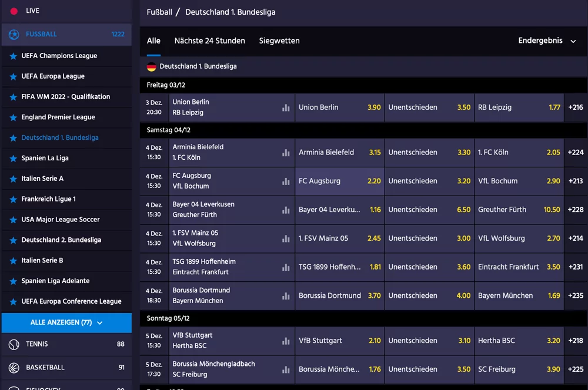Click the basketball icon in sidebar
The height and width of the screenshot is (390, 588).
(x=14, y=368)
